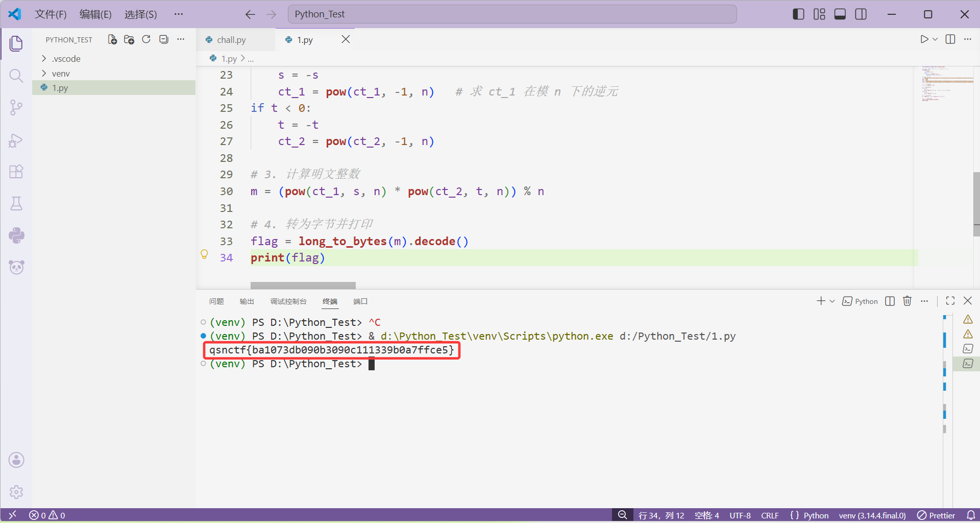Kill the terminal with trash icon
Viewport: 980px width, 523px height.
907,301
